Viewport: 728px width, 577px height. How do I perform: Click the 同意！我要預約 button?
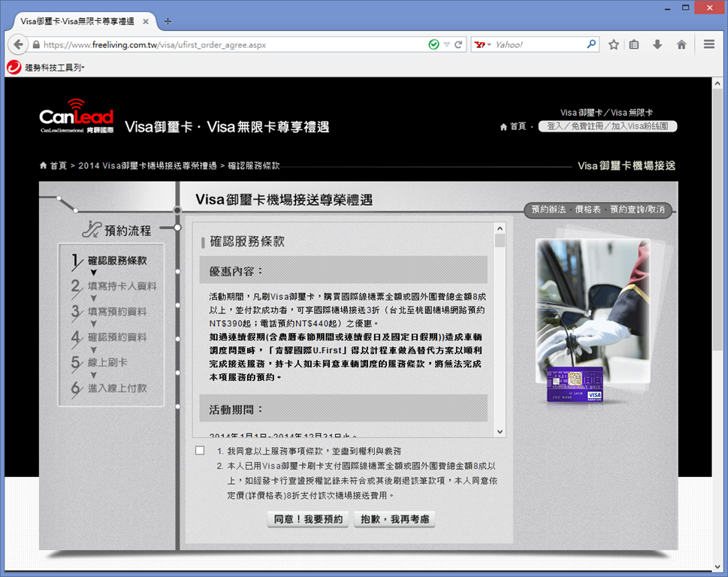[x=308, y=519]
